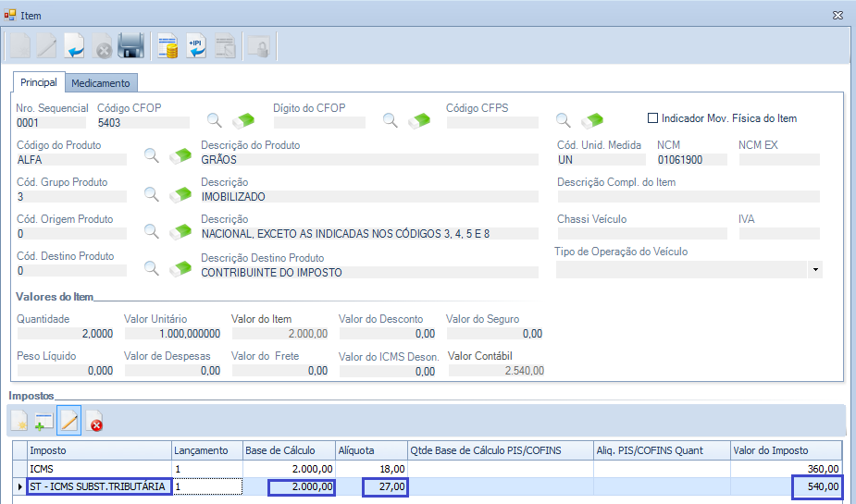856x504 pixels.
Task: Click the Alíquota column header
Action: [x=370, y=450]
